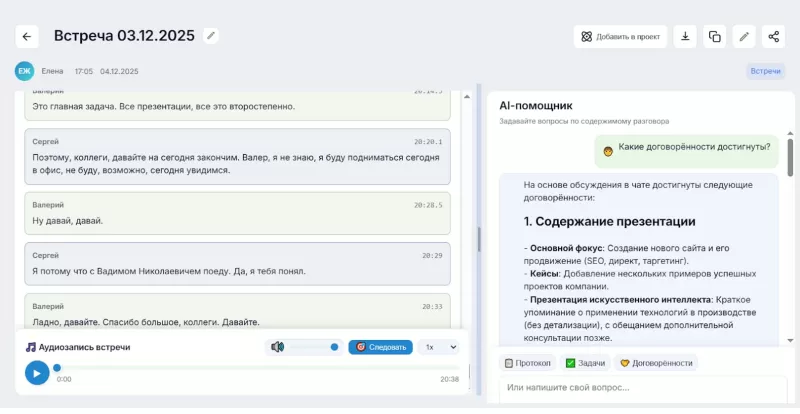
Task: Open editing via the top-right pencil icon
Action: tap(744, 37)
